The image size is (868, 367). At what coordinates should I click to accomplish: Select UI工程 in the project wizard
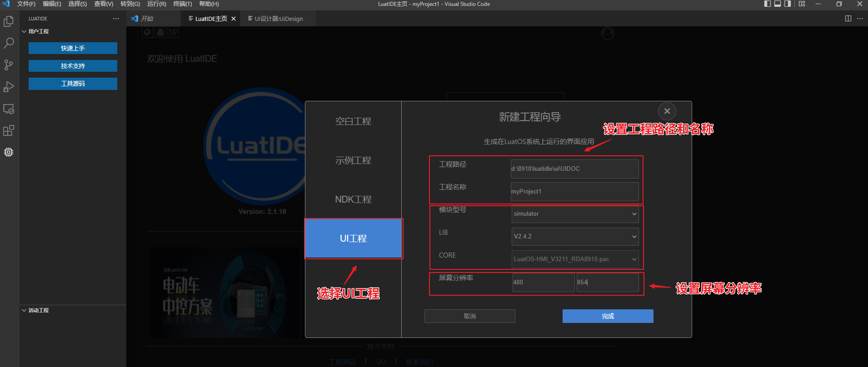point(353,238)
